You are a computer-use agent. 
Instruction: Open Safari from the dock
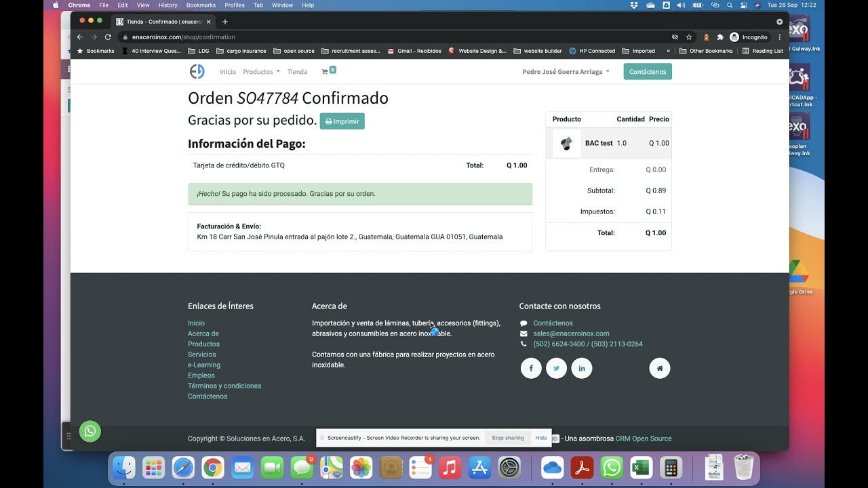[183, 468]
